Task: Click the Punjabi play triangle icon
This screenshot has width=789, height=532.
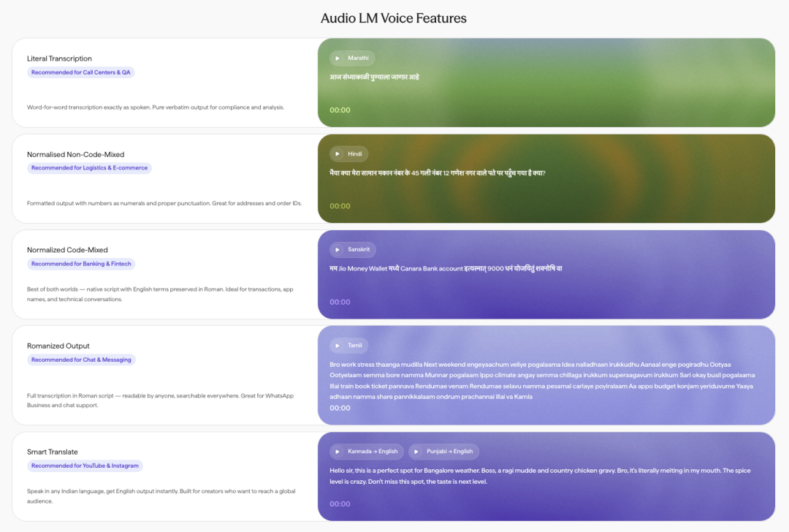Action: 416,452
